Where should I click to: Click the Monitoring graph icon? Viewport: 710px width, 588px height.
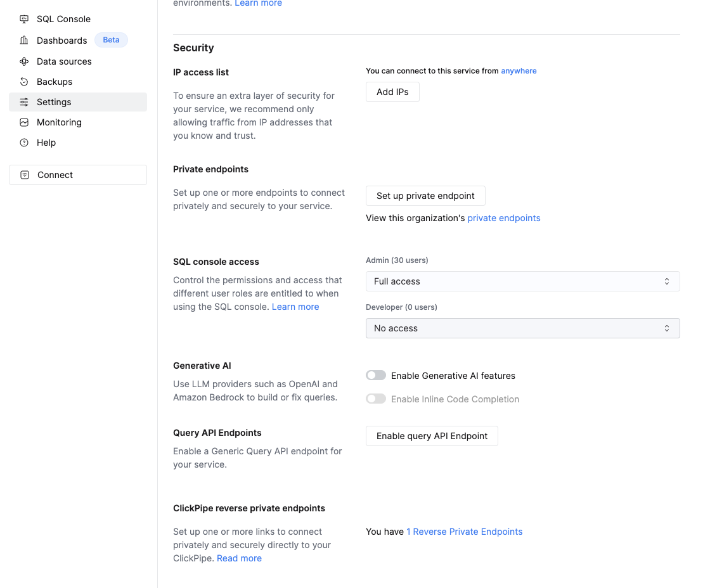point(24,122)
